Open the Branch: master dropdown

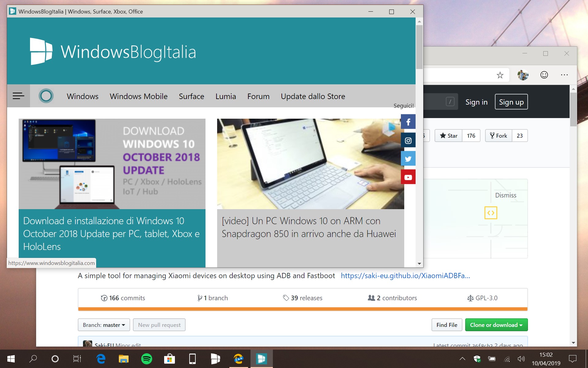[x=104, y=325]
